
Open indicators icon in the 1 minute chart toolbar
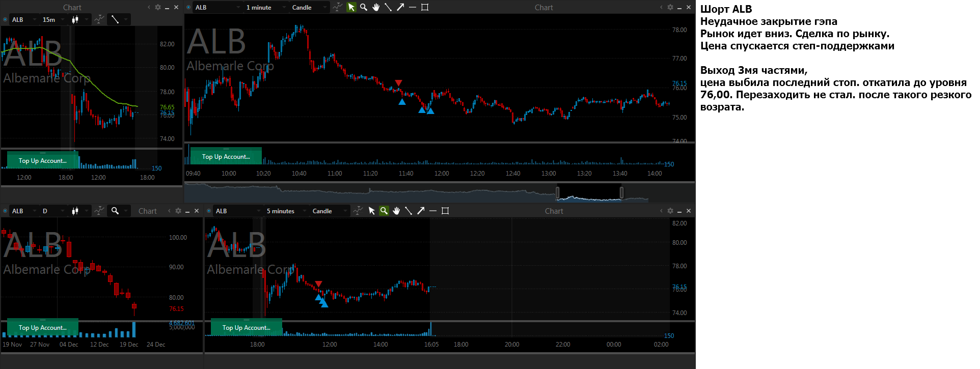(x=338, y=7)
